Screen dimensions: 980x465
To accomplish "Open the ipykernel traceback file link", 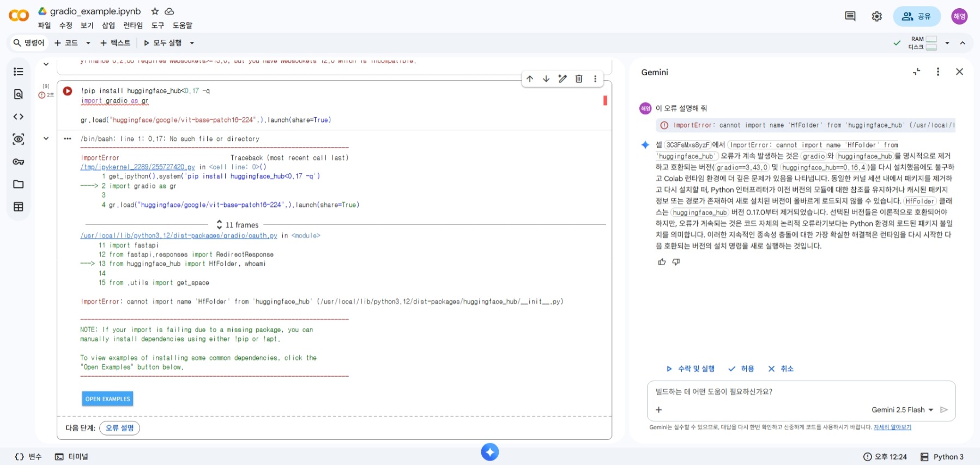I will pyautogui.click(x=138, y=167).
